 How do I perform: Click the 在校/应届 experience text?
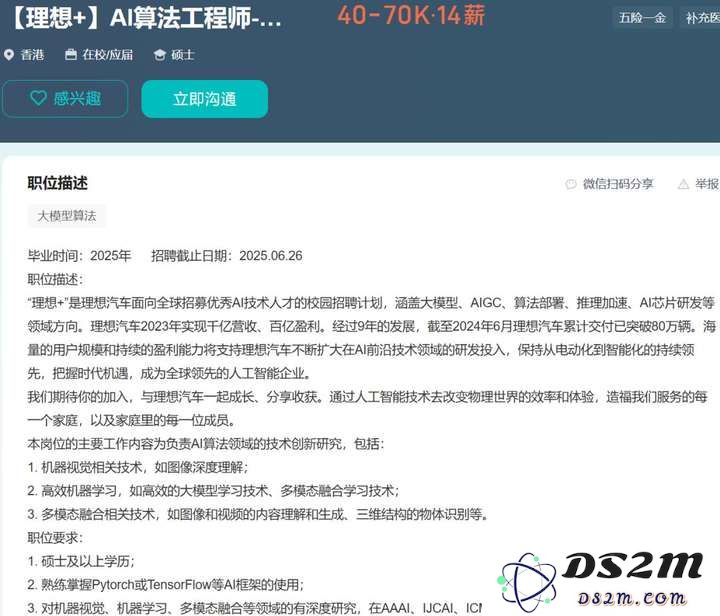pos(107,55)
